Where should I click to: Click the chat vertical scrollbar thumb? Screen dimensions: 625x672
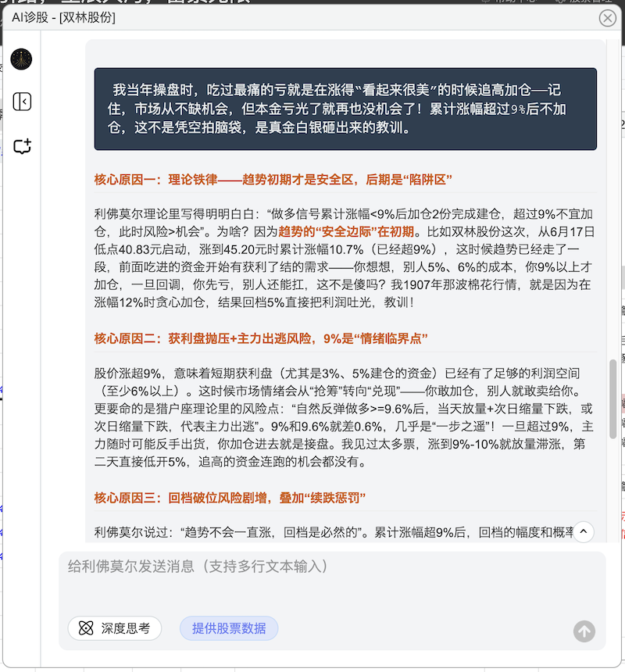coord(612,399)
